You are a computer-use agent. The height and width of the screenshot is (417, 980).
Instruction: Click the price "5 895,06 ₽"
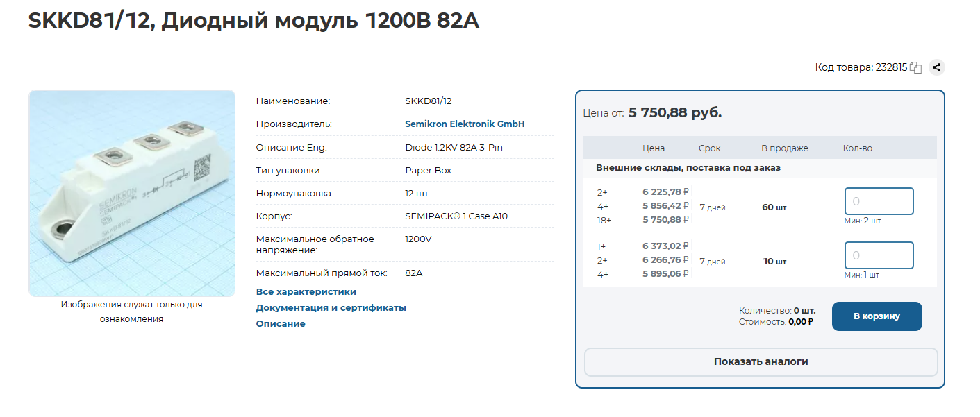(665, 274)
